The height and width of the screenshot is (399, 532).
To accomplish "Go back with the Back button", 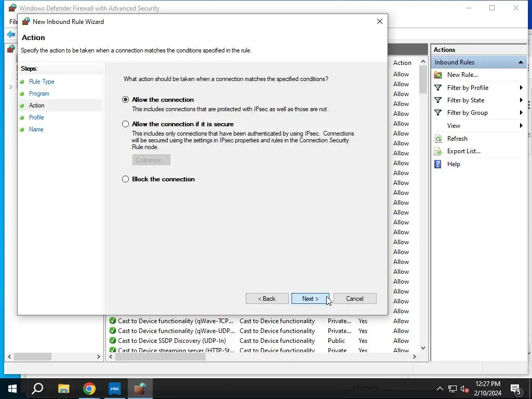I will click(x=267, y=299).
